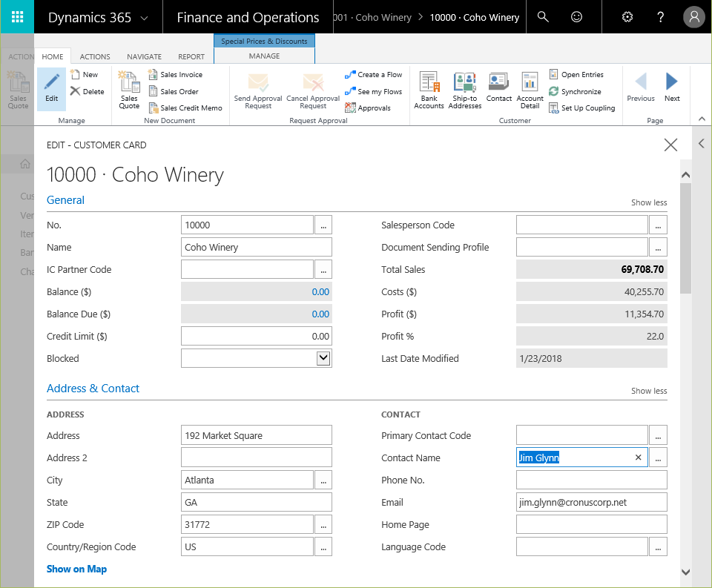Create a new Sales Order
Screen dimensions: 712x588
pyautogui.click(x=174, y=91)
